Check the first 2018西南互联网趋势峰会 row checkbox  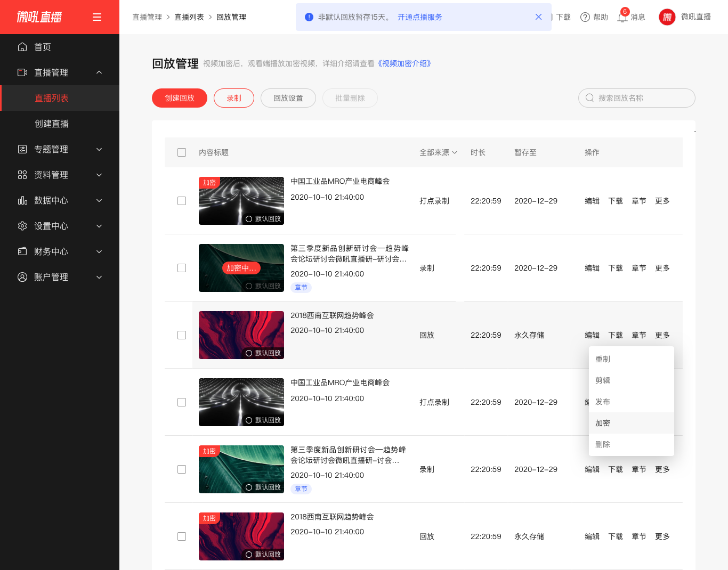point(182,335)
